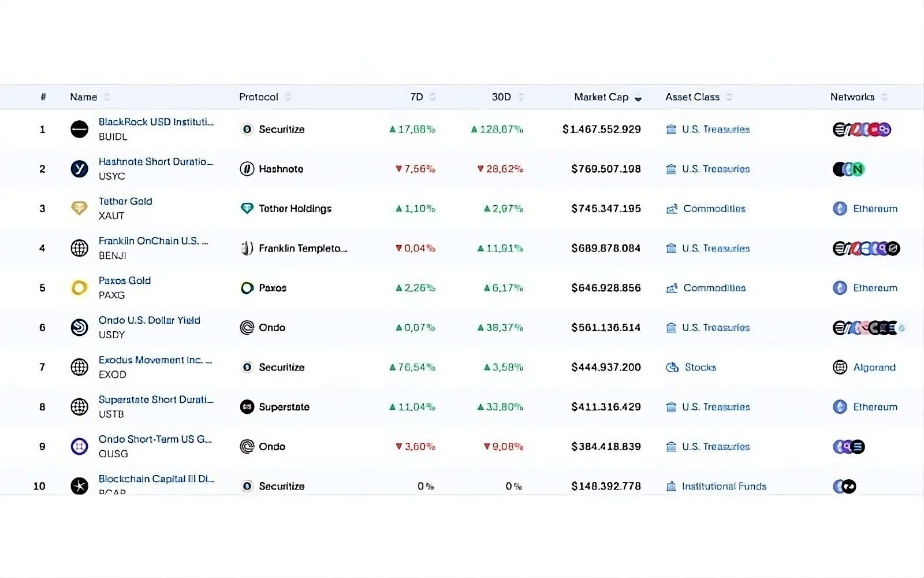Open Tether Gold asset link
This screenshot has height=578, width=924.
click(x=125, y=201)
